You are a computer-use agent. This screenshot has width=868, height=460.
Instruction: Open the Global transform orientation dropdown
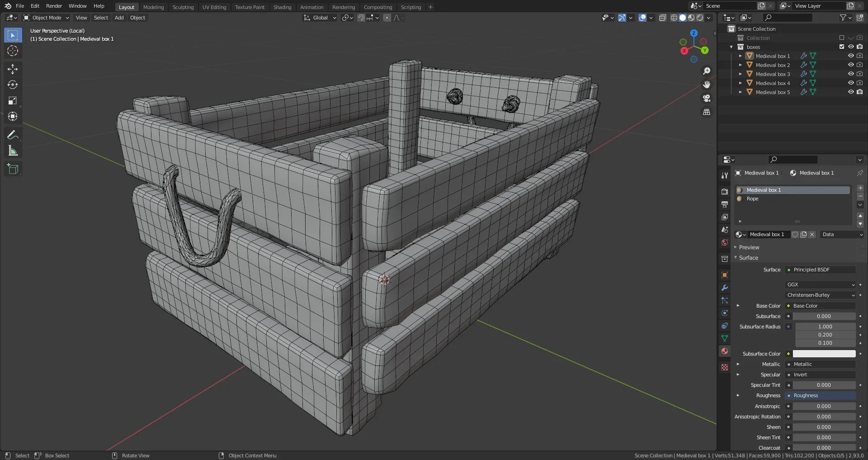320,18
